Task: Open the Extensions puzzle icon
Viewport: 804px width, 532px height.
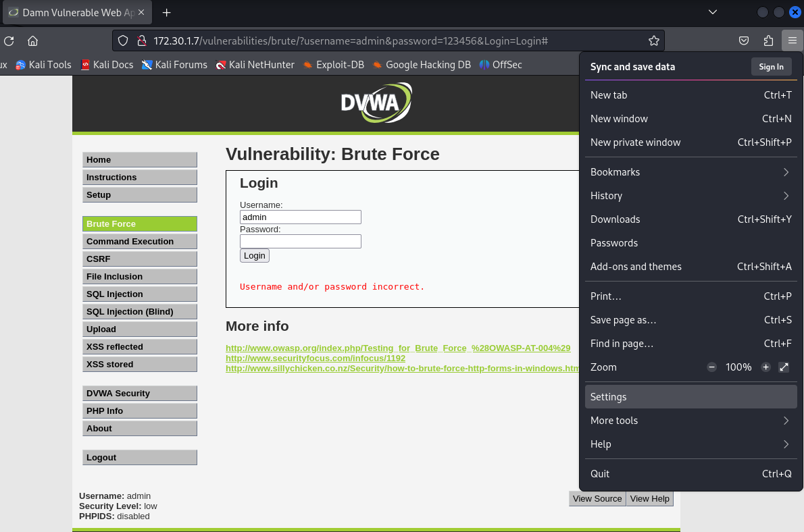Action: pyautogui.click(x=768, y=41)
